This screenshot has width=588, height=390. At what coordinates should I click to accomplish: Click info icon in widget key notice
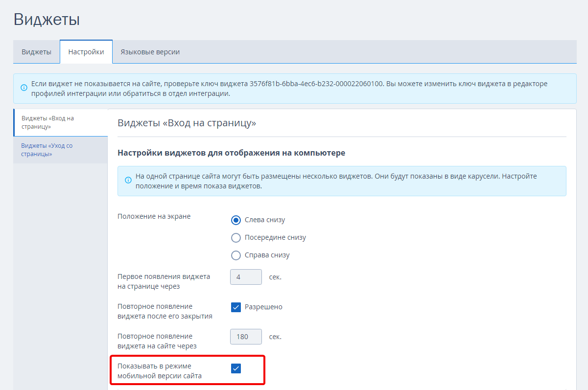pos(24,88)
